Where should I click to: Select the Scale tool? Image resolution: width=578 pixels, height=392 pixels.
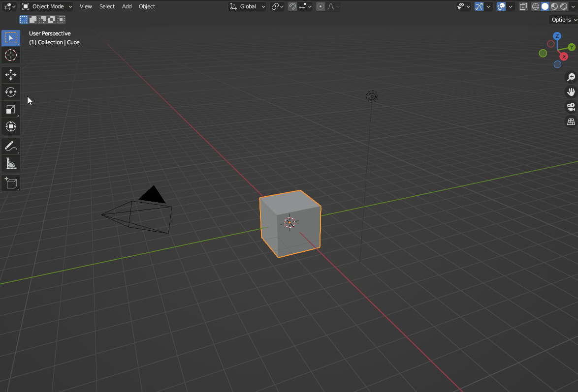point(11,109)
